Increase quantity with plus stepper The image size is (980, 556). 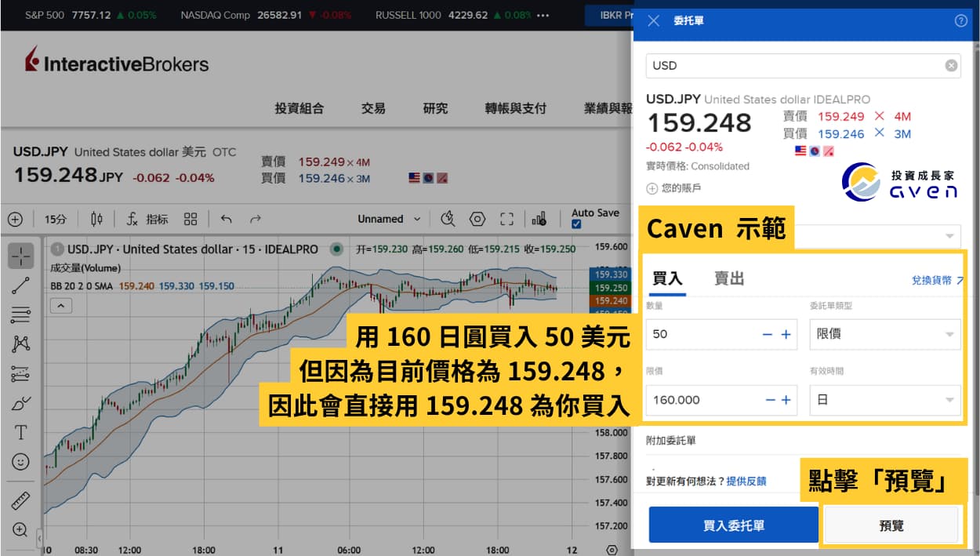[786, 334]
